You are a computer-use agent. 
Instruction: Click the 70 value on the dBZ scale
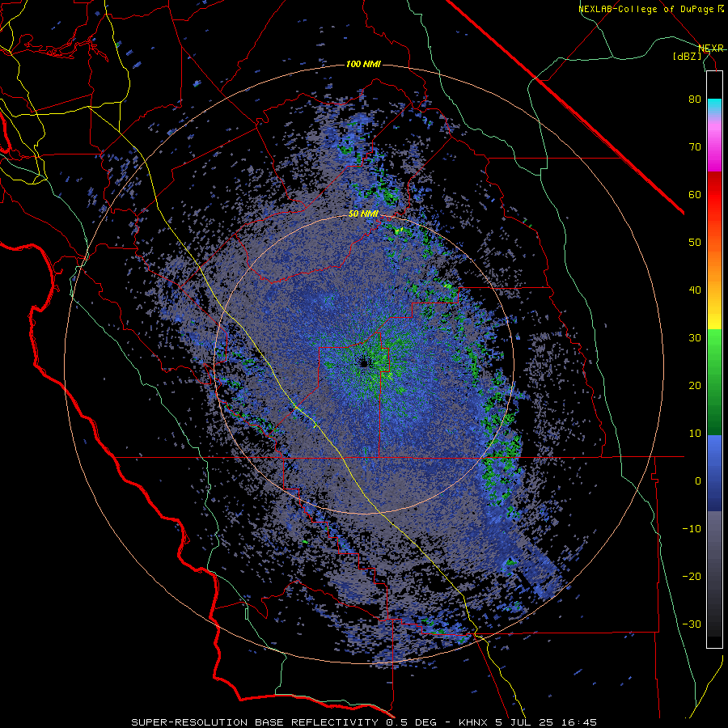click(x=695, y=147)
